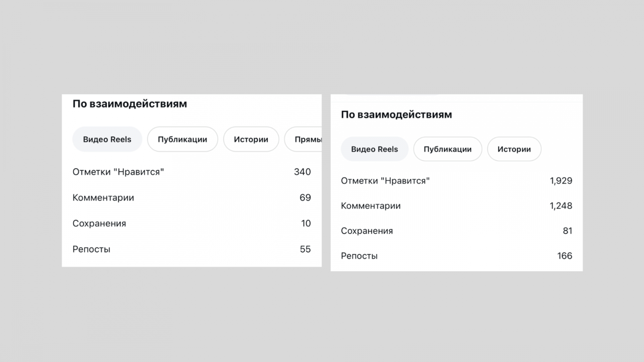Select Видео Reels tab above 340 likes
Screen dimensions: 644x362
point(107,140)
